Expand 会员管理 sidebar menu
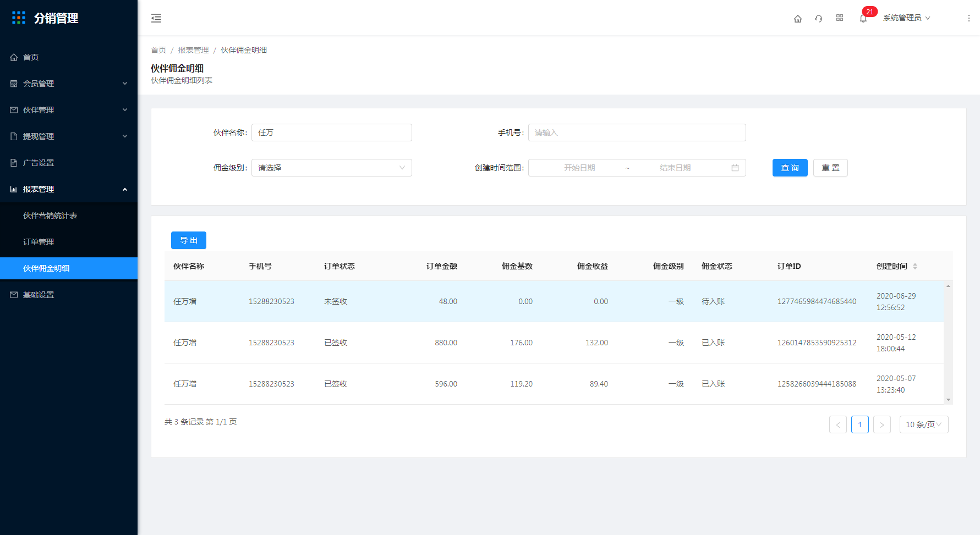 (69, 84)
